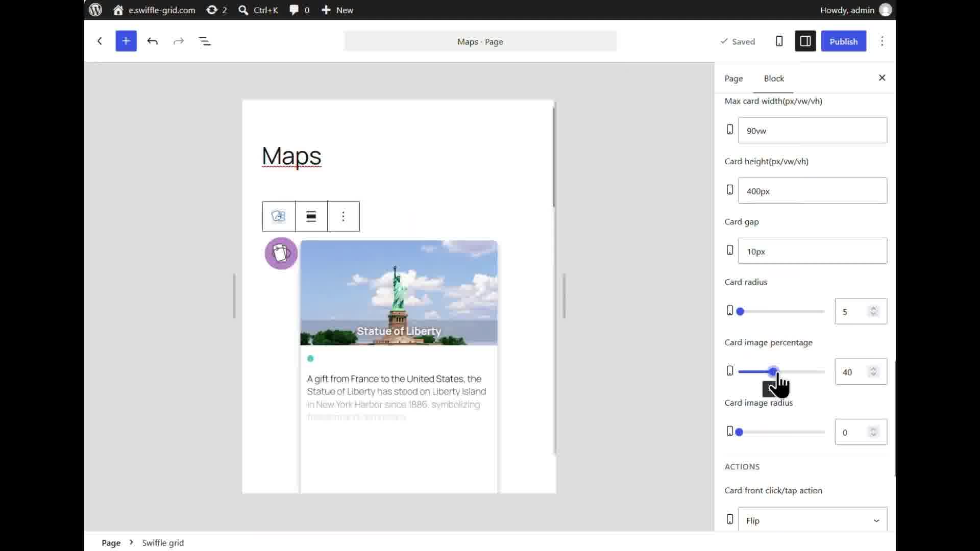Click the Statue of Liberty card image
Screen dimensions: 980x551
[399, 293]
